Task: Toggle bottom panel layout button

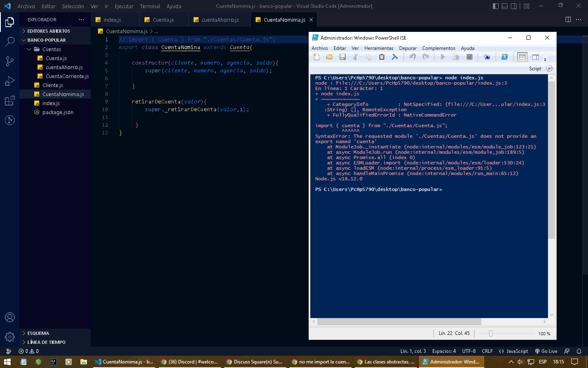Action: [505, 6]
